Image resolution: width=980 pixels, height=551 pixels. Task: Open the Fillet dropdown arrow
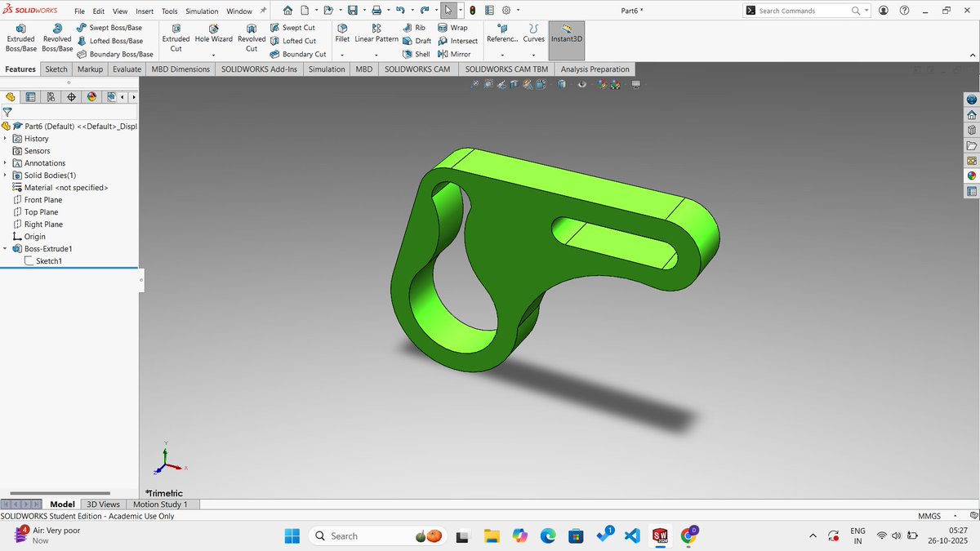tap(342, 55)
